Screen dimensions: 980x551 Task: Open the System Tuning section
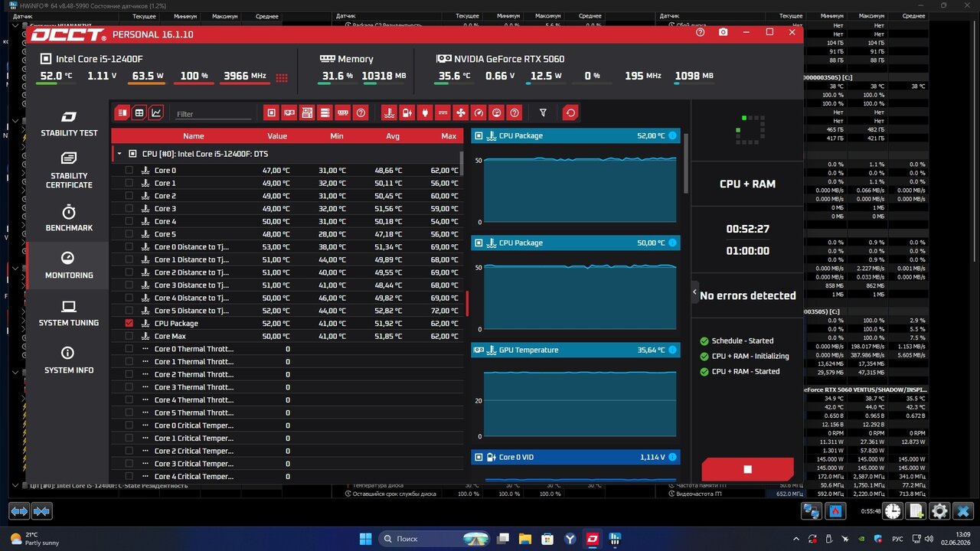coord(69,313)
